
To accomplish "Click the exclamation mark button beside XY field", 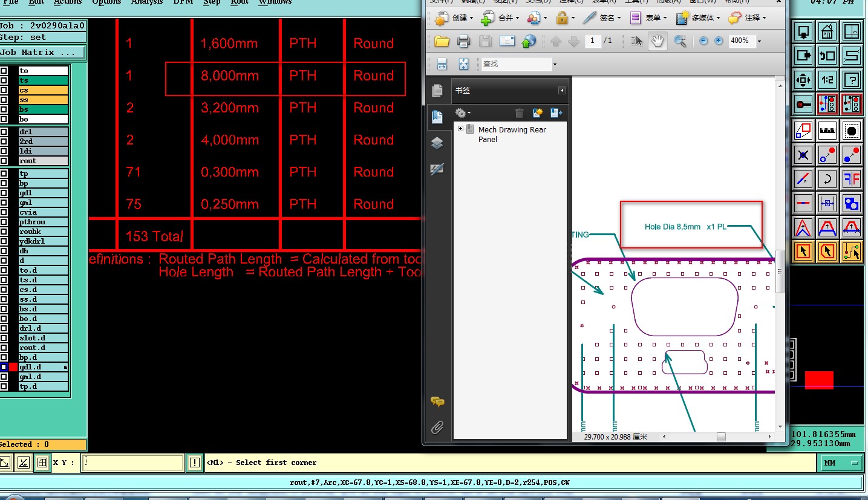I will pos(195,463).
